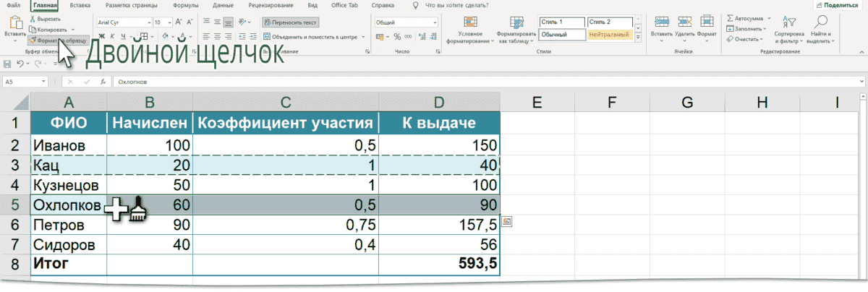The height and width of the screenshot is (292, 868).
Task: Click decrease indent icon
Action: click(x=243, y=36)
